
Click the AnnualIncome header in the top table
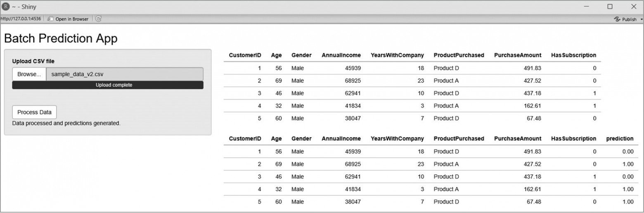pyautogui.click(x=341, y=55)
